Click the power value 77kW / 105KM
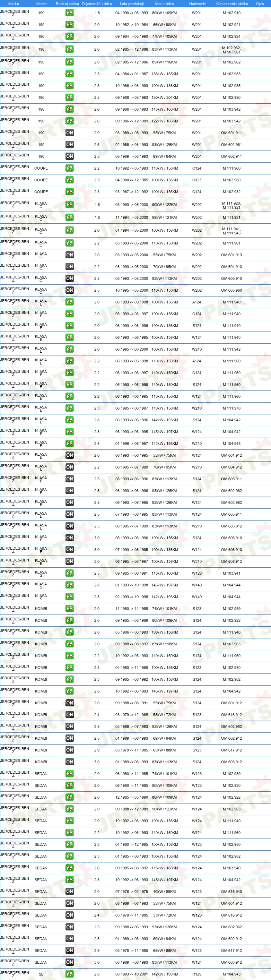The image size is (271, 980). pyautogui.click(x=165, y=36)
